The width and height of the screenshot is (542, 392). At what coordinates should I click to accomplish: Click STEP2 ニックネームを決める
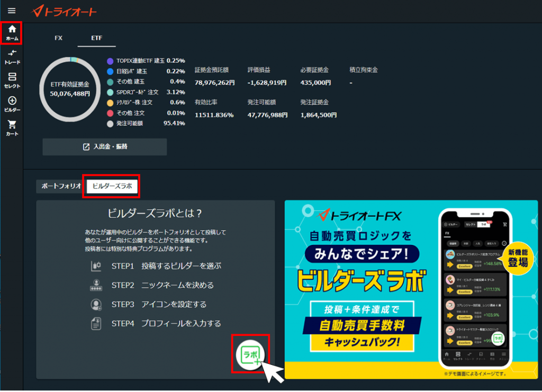[x=162, y=285]
